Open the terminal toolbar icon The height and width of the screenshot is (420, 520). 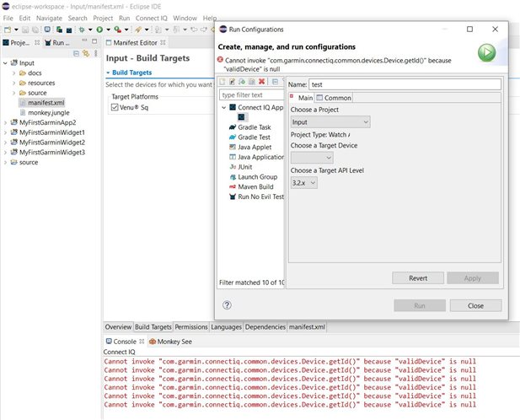point(47,30)
